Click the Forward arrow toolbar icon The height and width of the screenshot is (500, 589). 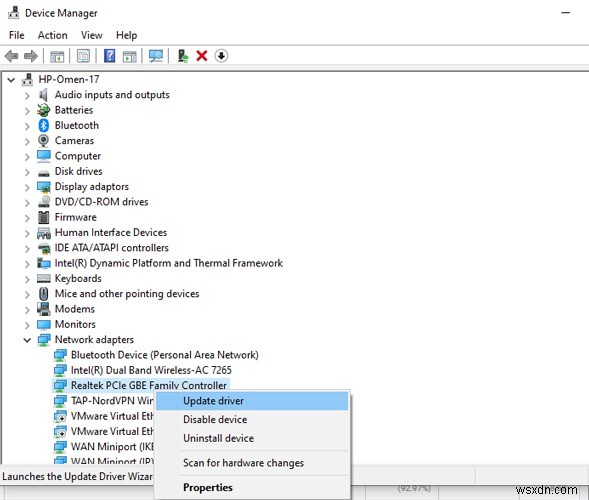31,56
